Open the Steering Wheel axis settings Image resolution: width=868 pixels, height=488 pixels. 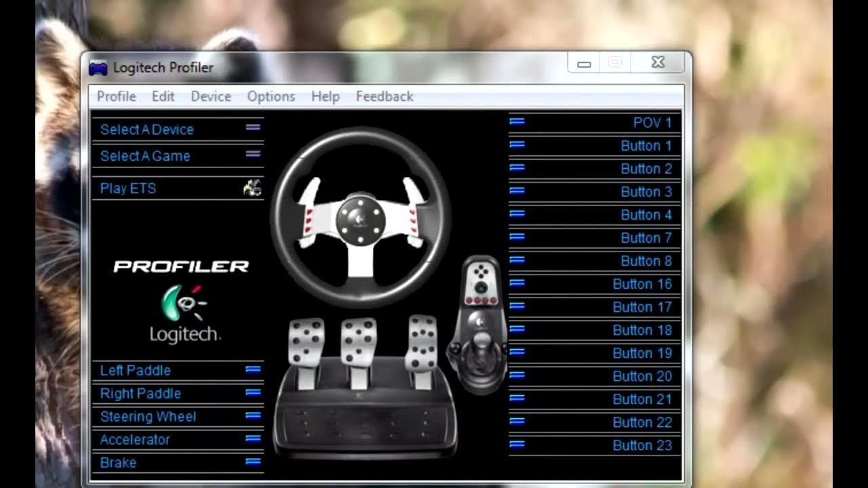point(148,416)
